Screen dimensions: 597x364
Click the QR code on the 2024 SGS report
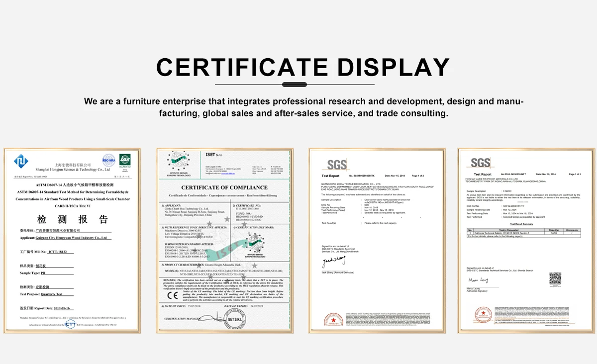point(555,278)
